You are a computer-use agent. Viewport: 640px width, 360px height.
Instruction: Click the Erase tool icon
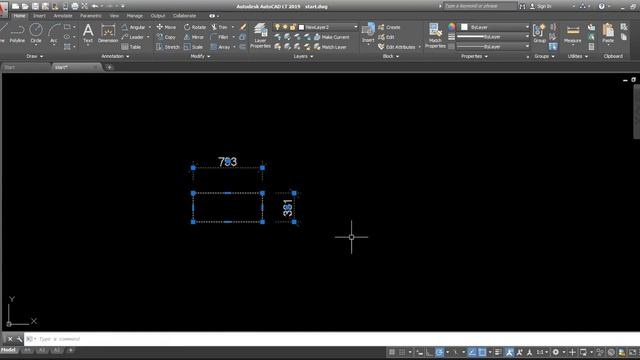click(x=243, y=27)
